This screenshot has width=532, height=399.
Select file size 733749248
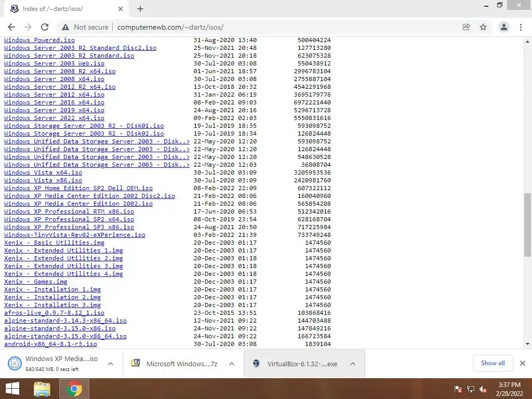click(x=314, y=235)
